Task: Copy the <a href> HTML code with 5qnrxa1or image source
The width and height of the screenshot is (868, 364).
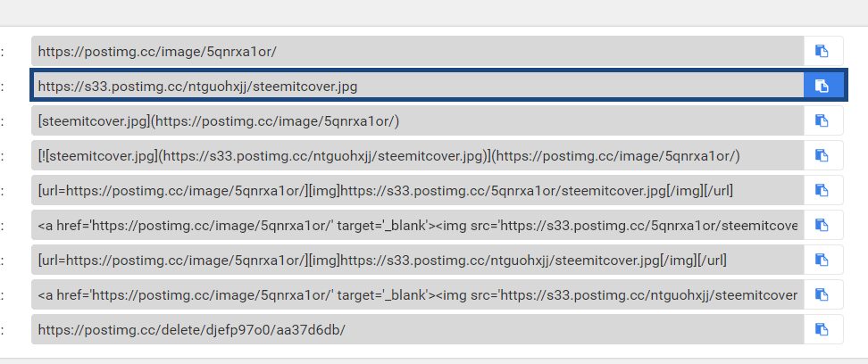Action: click(x=823, y=225)
